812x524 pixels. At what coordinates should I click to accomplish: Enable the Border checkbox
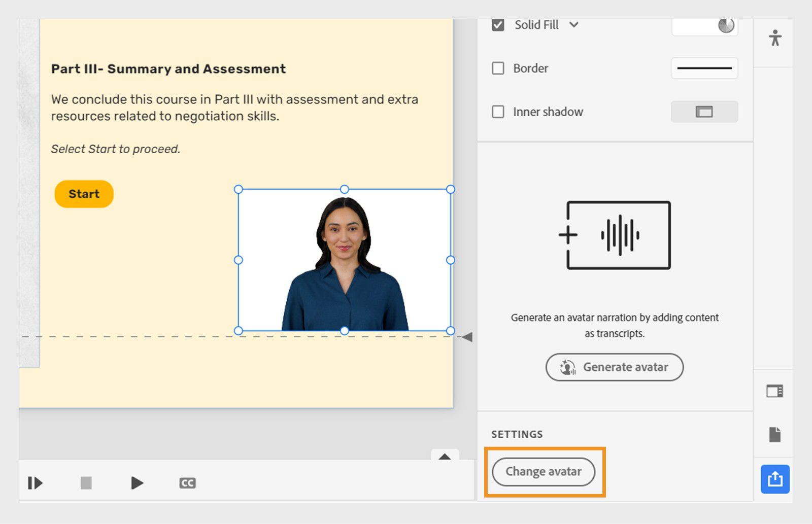498,68
